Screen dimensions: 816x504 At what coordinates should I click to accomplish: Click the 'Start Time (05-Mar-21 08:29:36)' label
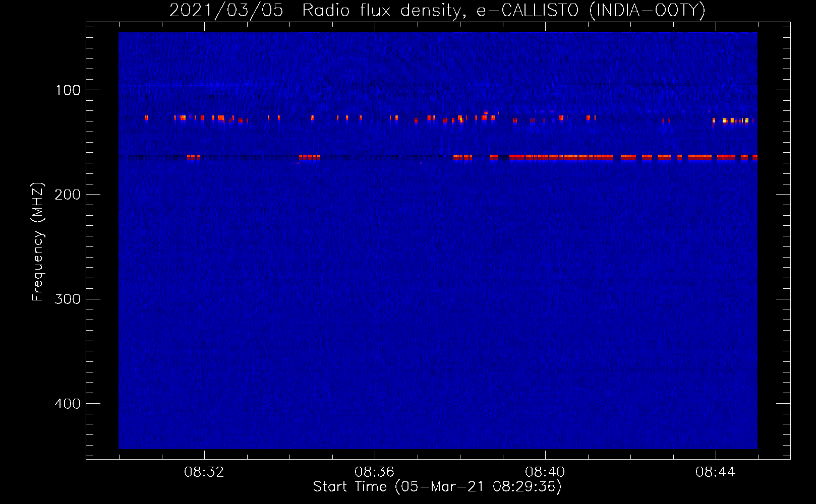pos(437,487)
